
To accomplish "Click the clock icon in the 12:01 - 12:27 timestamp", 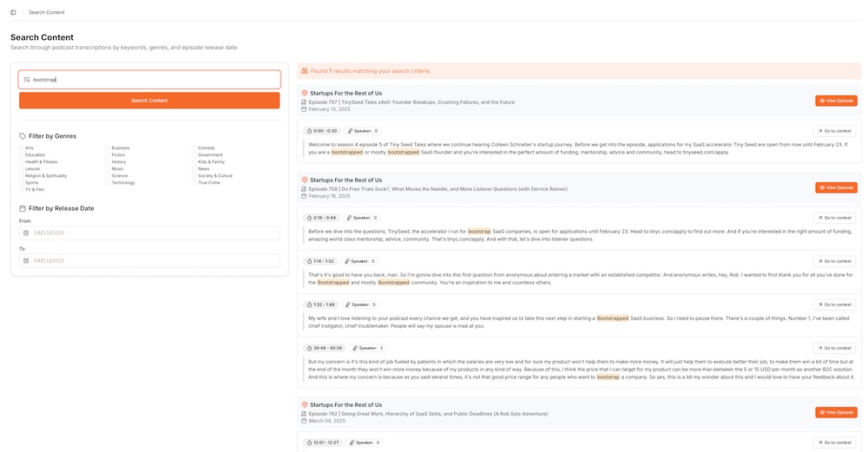I will (x=310, y=442).
